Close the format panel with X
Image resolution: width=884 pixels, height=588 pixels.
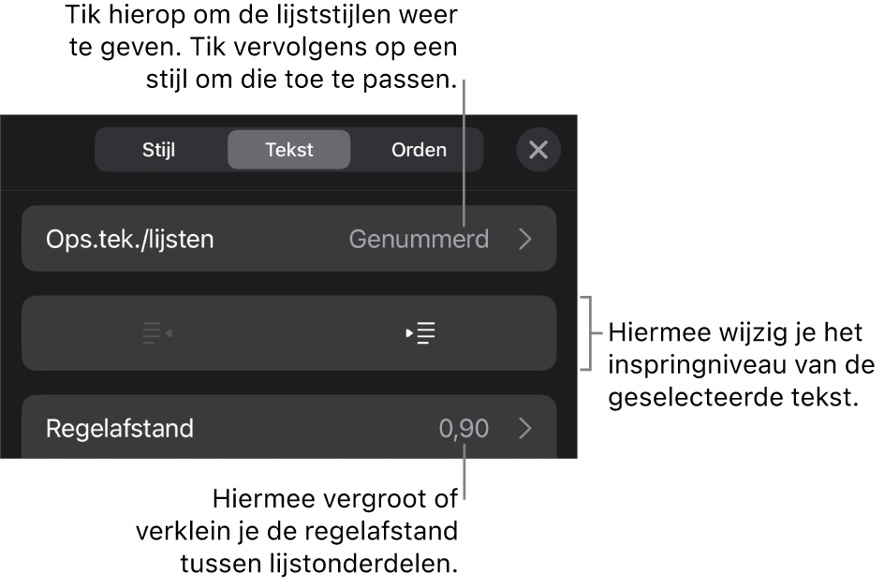538,150
